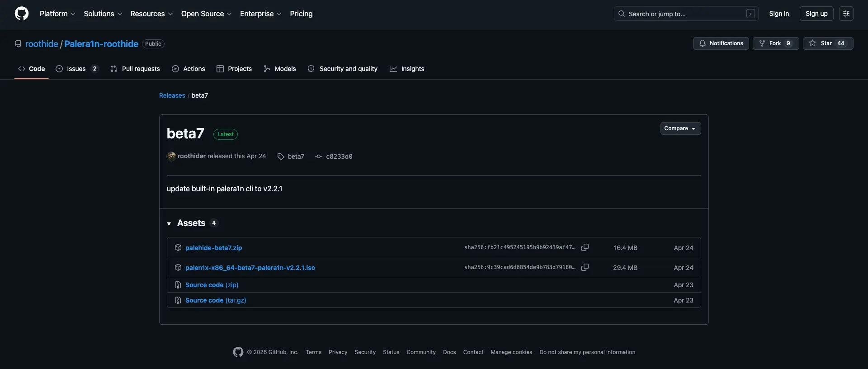
Task: Switch to the Projects tab
Action: click(234, 69)
